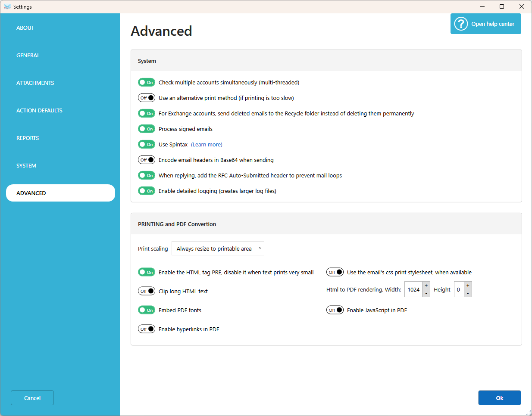Enable Clip long HTML text
The height and width of the screenshot is (416, 532).
pos(147,291)
